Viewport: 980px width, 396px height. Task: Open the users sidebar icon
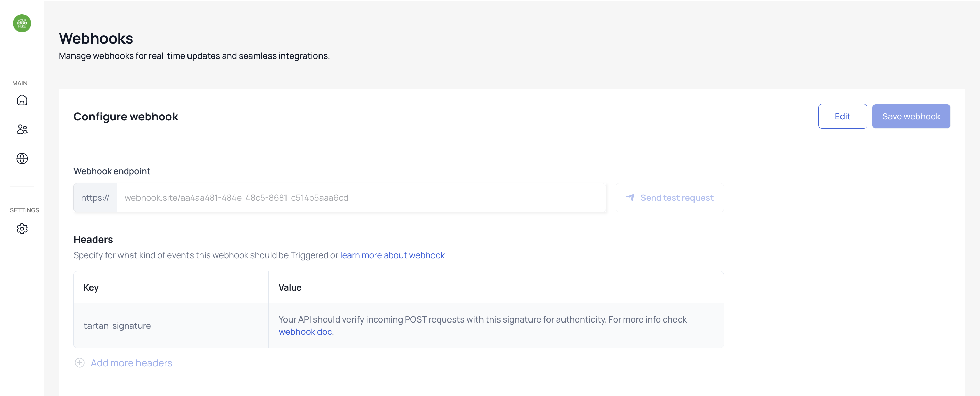click(x=22, y=129)
